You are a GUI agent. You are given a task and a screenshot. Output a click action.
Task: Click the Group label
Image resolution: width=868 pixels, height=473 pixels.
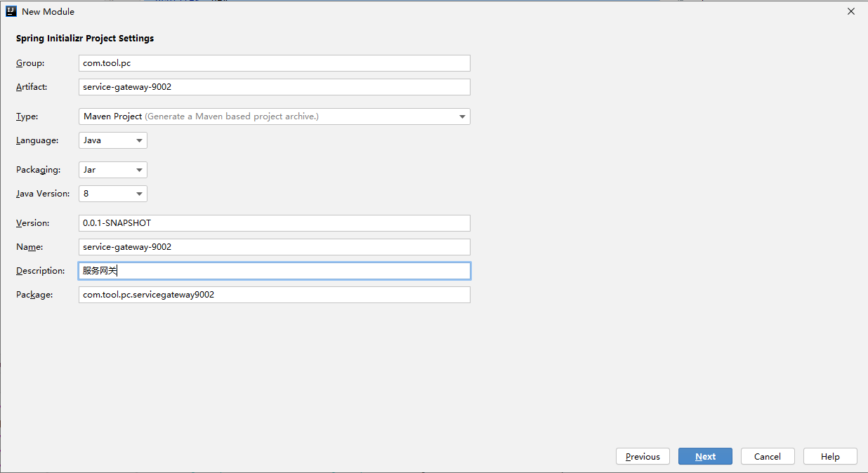click(30, 63)
